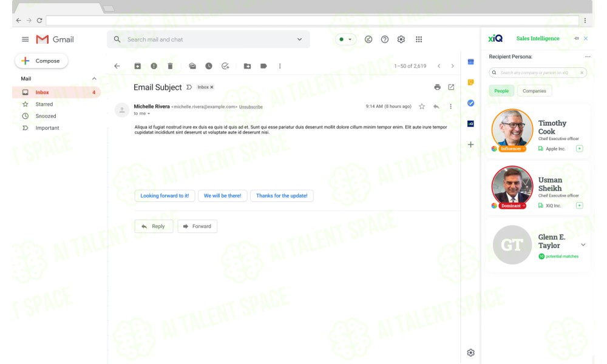
Task: Open Timothy Cook's profile photo
Action: coord(512,129)
